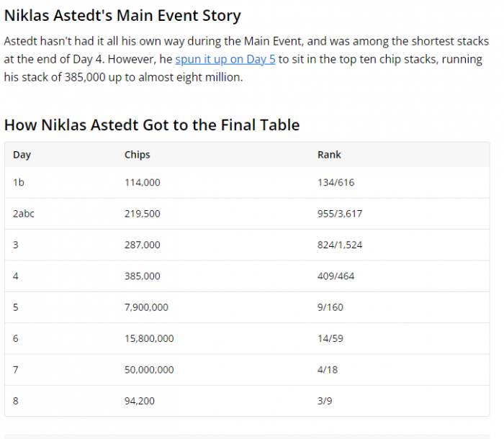Click the 9/160 rank cell
Image resolution: width=504 pixels, height=439 pixels.
pos(330,307)
